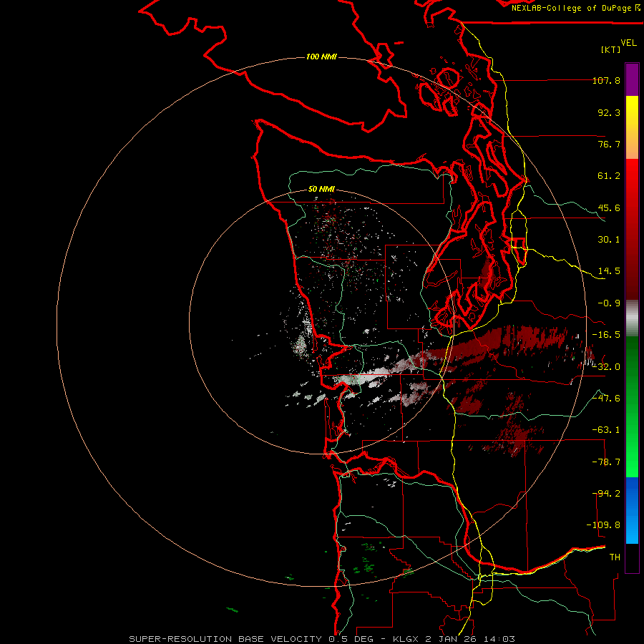Click the 45.6 velocity scale value
This screenshot has height=644, width=644.
coord(609,208)
